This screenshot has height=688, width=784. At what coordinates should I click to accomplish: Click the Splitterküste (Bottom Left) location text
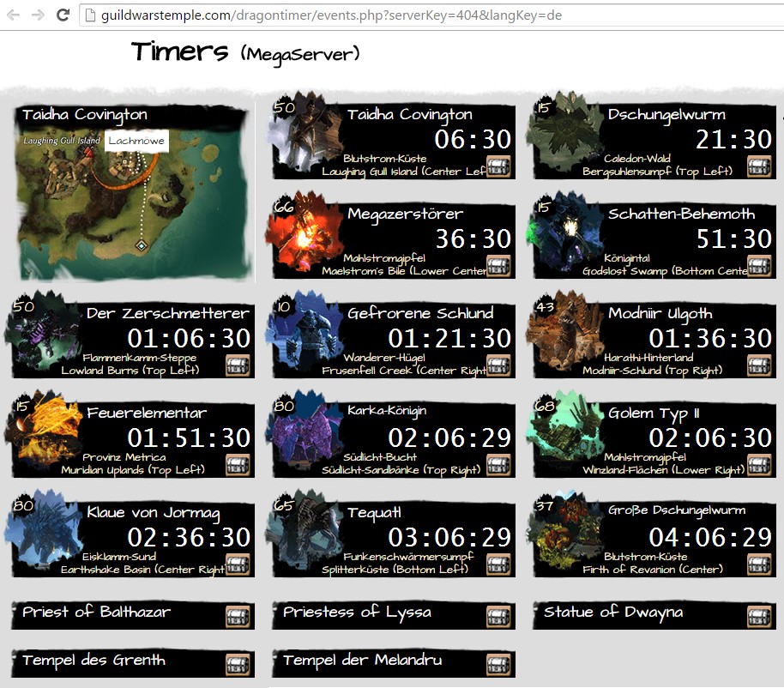[x=395, y=570]
